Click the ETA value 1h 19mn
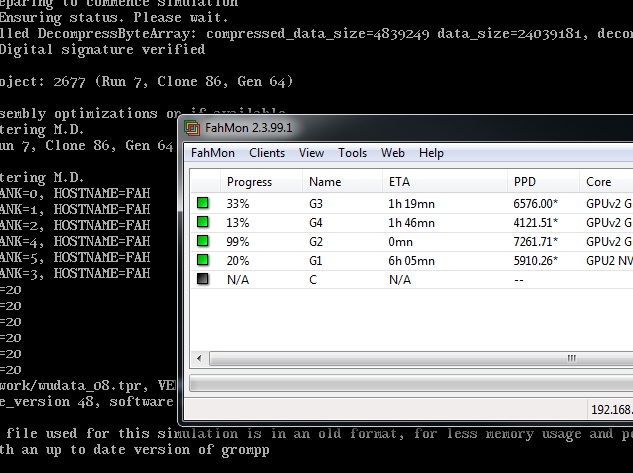 click(x=411, y=204)
